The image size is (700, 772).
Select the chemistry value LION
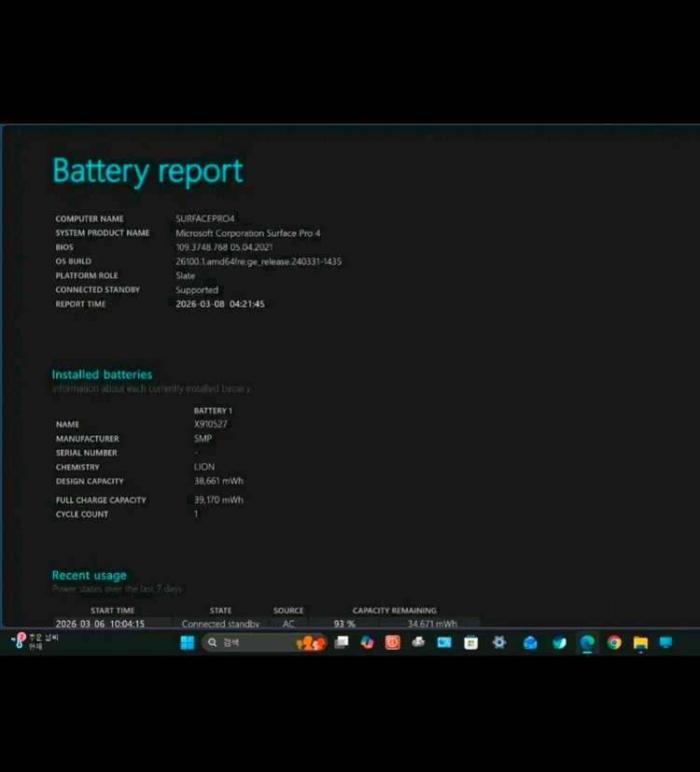203,467
